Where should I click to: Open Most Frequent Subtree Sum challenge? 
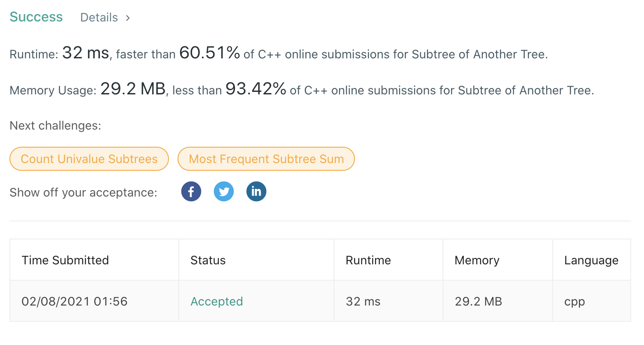pyautogui.click(x=266, y=159)
